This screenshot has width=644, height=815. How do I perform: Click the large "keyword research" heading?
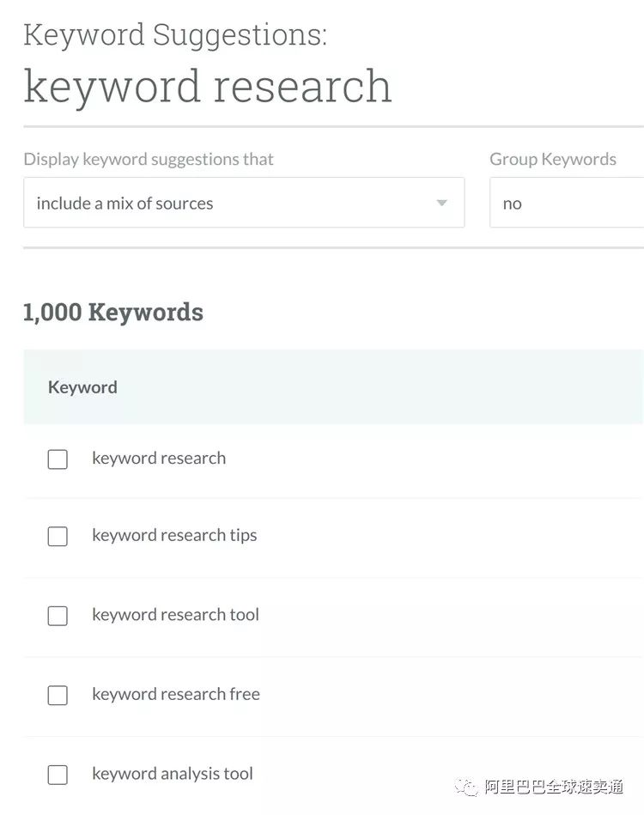(208, 86)
